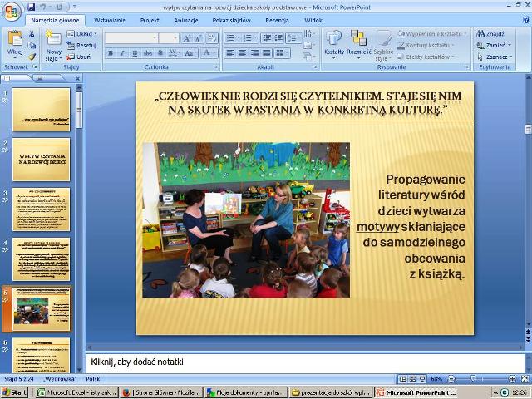Save presentation from the quick access toolbar
The image size is (532, 399).
point(32,7)
